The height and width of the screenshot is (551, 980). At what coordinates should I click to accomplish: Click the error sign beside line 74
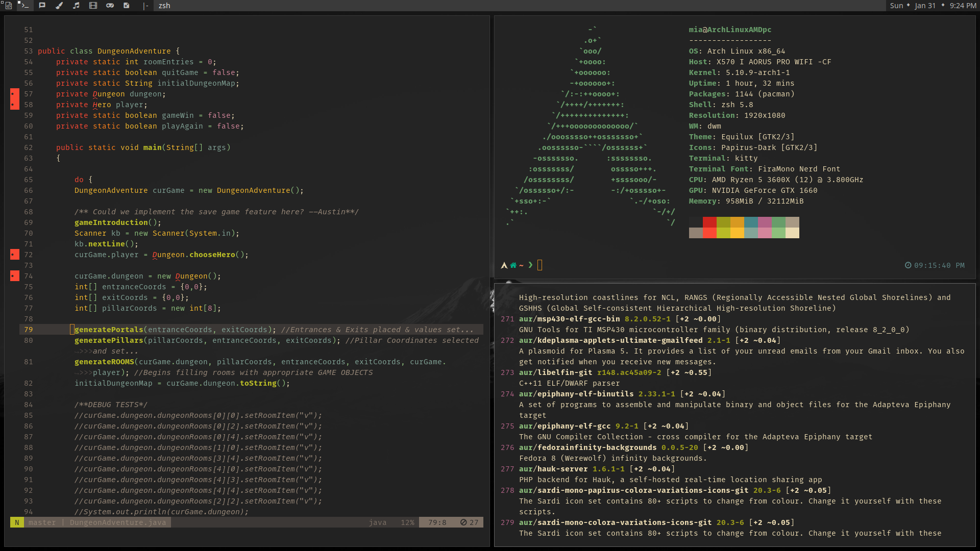click(x=15, y=276)
